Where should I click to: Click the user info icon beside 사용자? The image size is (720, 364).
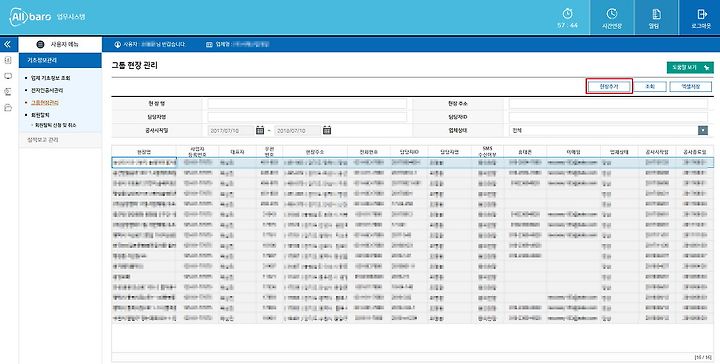(x=118, y=45)
